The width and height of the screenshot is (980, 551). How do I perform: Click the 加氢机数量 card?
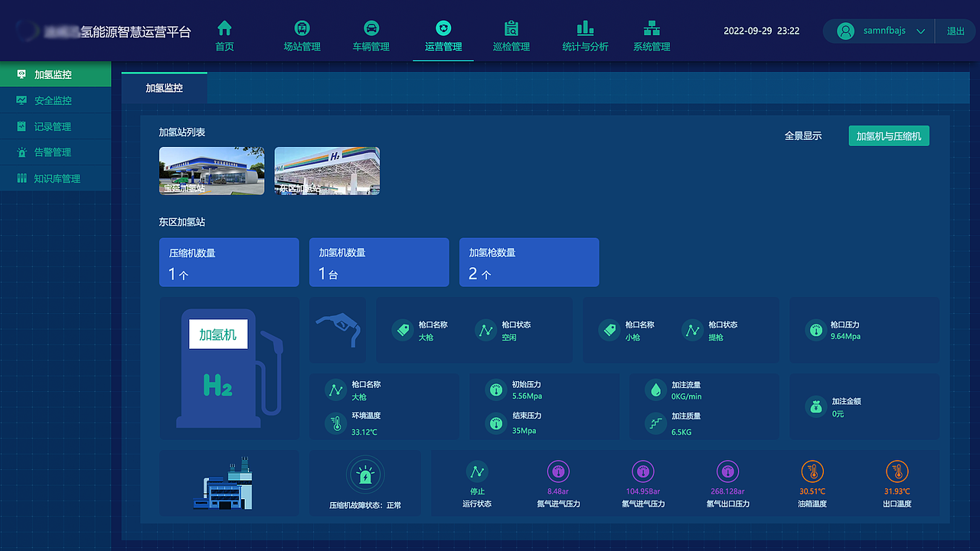379,262
